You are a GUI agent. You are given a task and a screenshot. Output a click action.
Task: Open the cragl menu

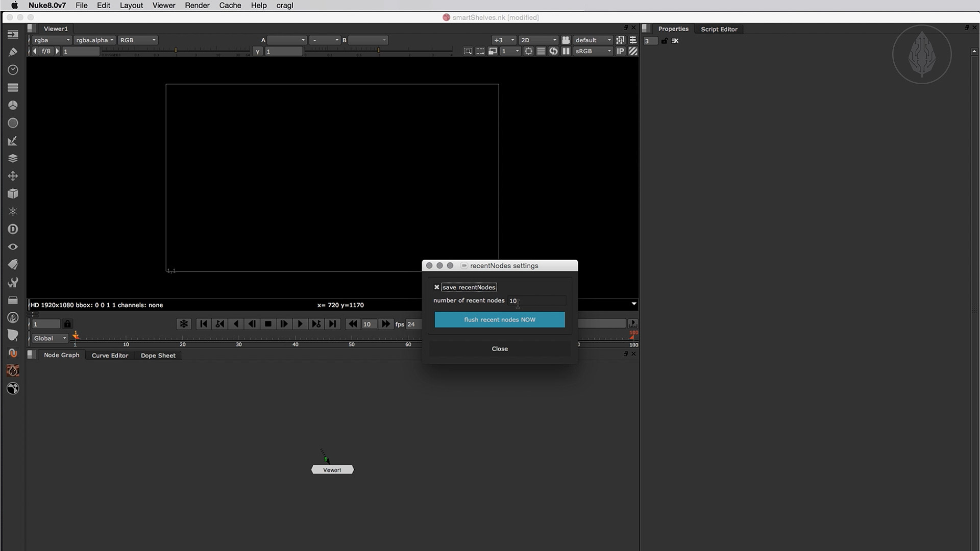pos(285,6)
